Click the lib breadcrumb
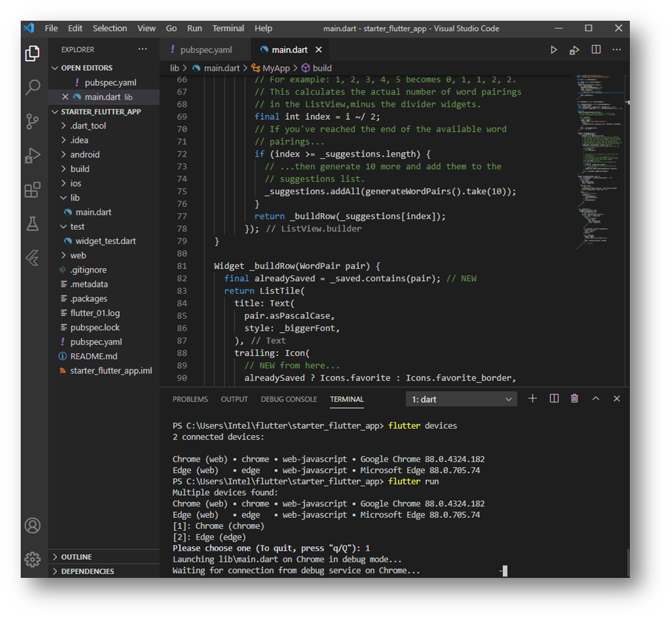Viewport: 672px width, 620px height. click(x=174, y=68)
